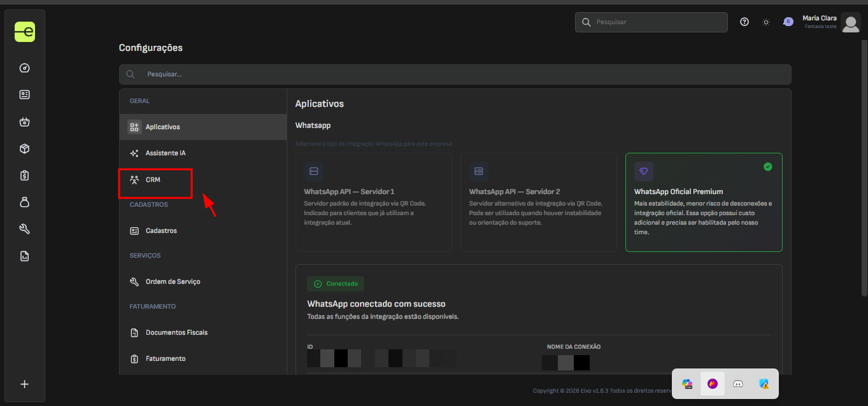Click the Assistente IA sparkle icon
The height and width of the screenshot is (406, 868).
pos(134,153)
